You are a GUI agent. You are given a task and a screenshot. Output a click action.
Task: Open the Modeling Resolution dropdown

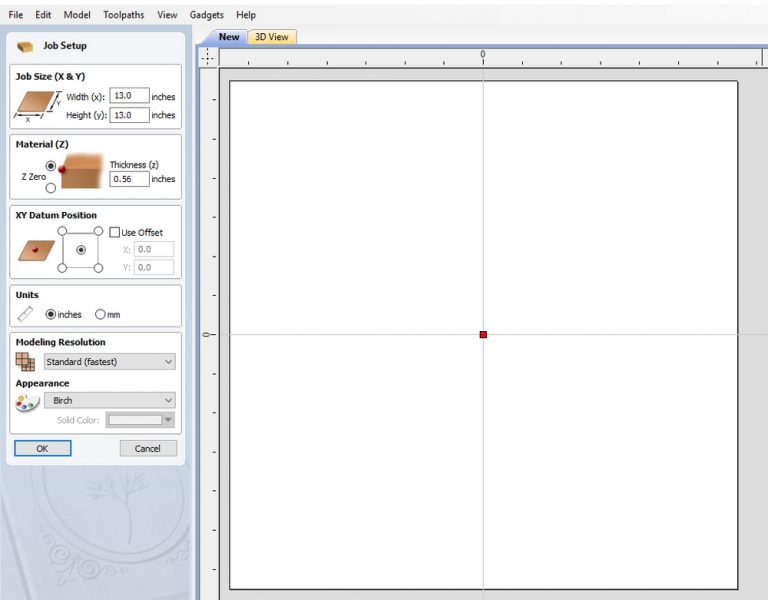pos(109,361)
